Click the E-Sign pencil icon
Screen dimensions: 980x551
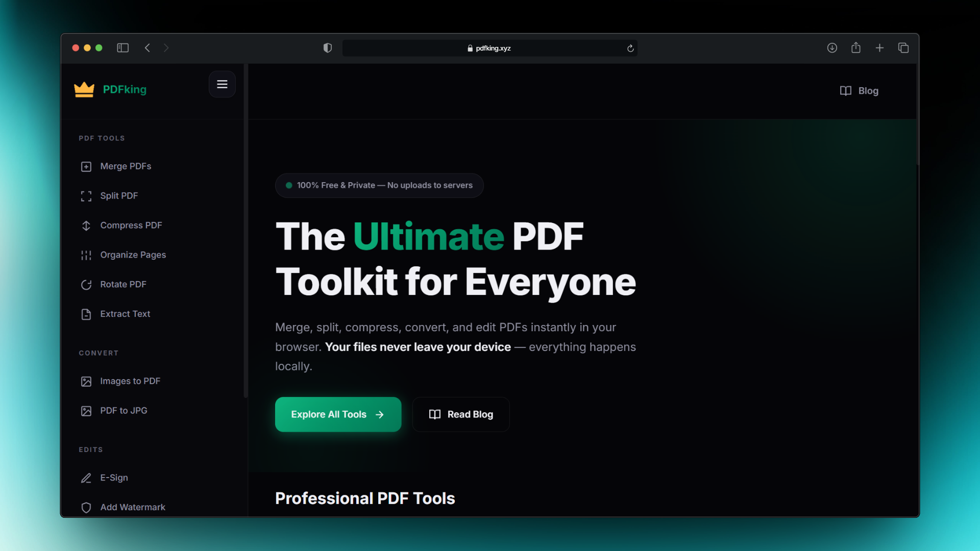[86, 478]
